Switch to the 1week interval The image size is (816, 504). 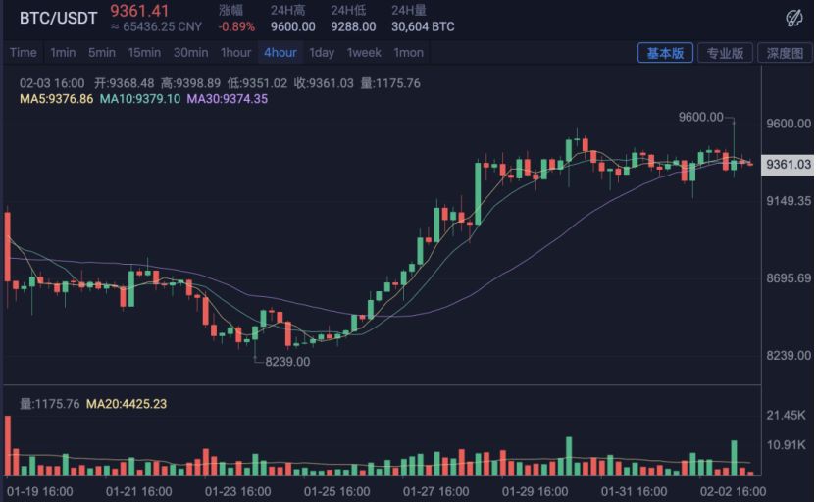coord(364,53)
